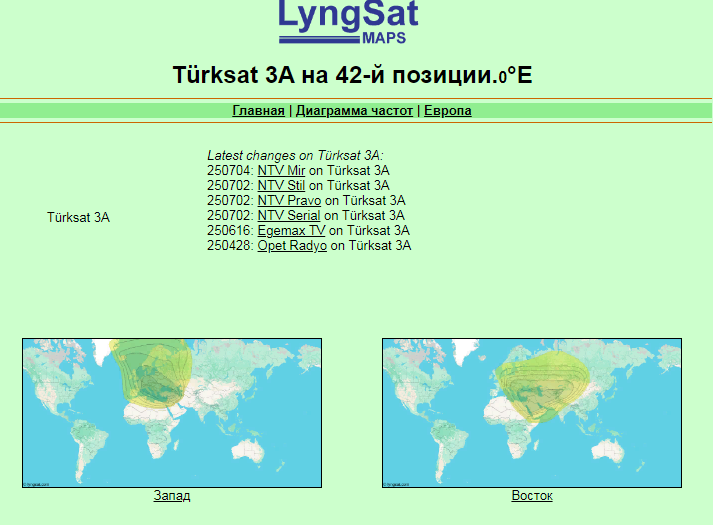713x525 pixels.
Task: Open the Европа navigation link
Action: 447,111
